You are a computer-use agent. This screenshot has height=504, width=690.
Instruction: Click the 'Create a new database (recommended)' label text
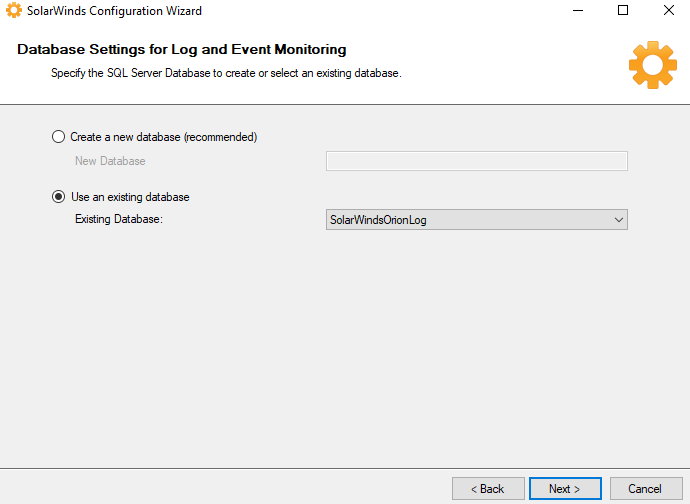click(x=164, y=137)
